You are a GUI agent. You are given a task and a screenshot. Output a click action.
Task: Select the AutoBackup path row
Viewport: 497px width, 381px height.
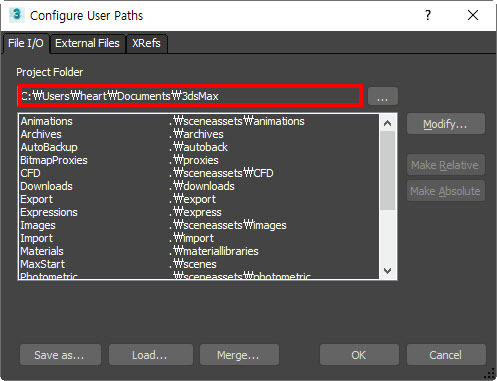[x=199, y=147]
